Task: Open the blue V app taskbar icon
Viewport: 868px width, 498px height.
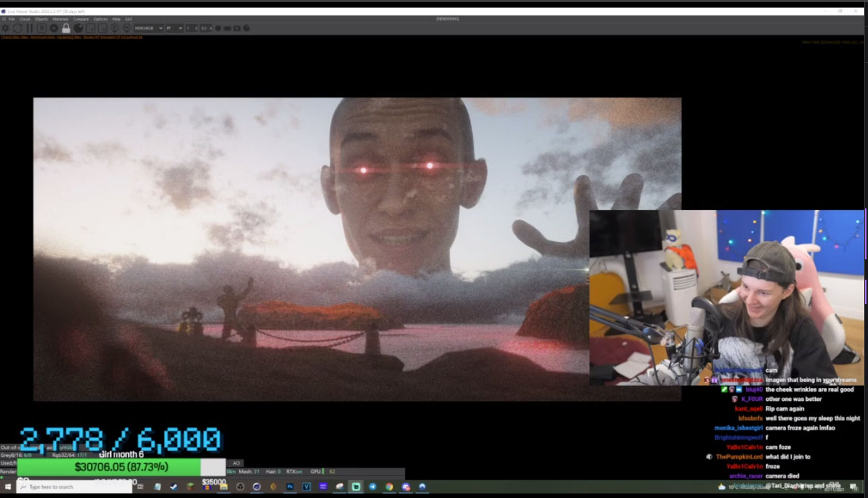Action: [307, 487]
